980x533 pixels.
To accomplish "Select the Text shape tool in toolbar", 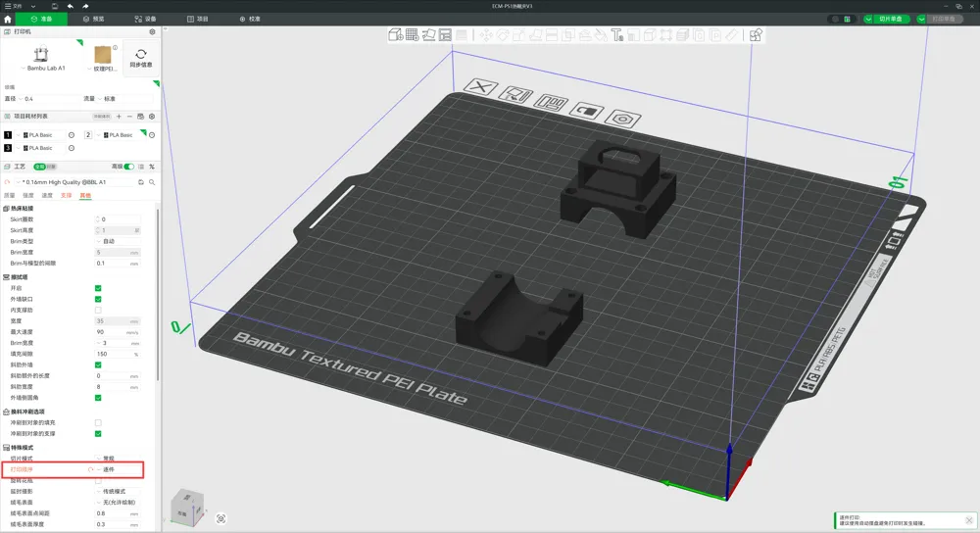I will pos(616,35).
